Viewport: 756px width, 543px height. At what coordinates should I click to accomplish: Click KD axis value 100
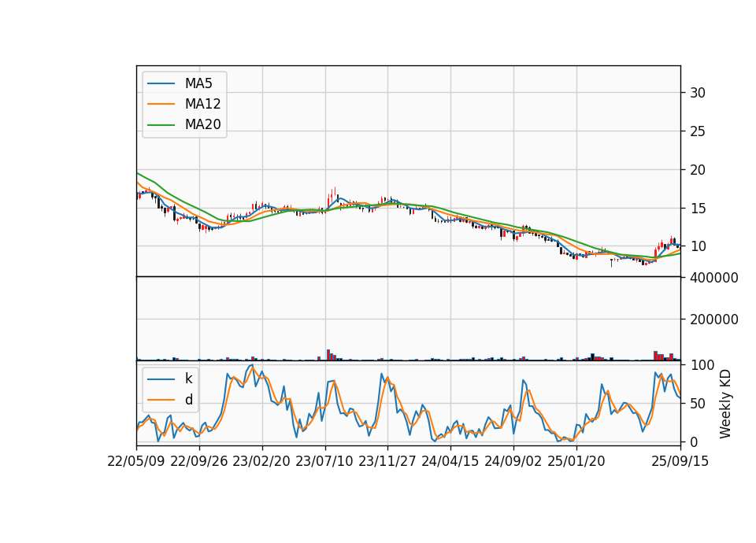click(x=702, y=365)
